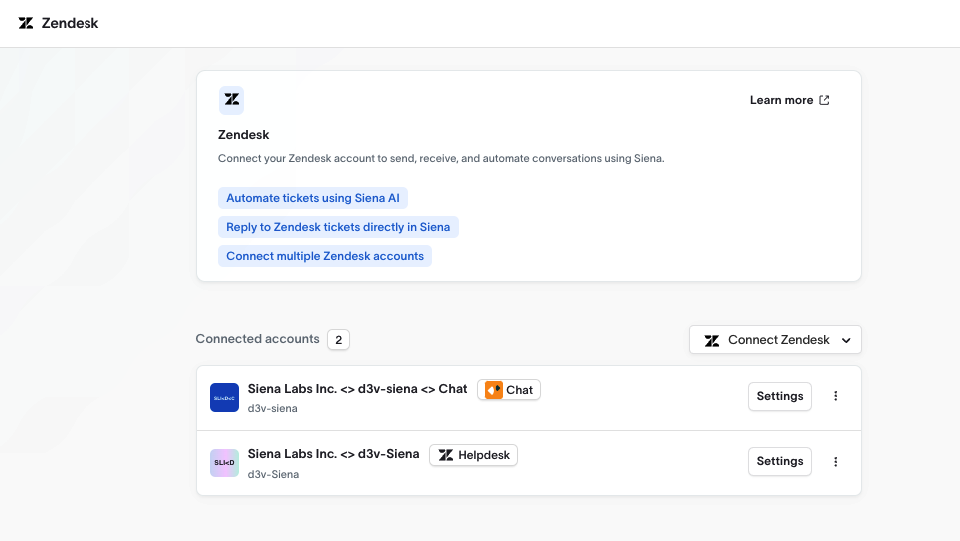960x541 pixels.
Task: Click the Connect Zendesk chevron arrow
Action: [846, 340]
